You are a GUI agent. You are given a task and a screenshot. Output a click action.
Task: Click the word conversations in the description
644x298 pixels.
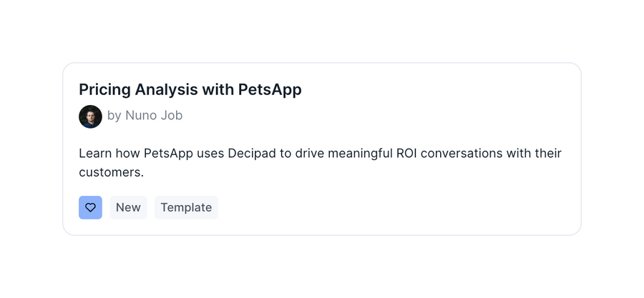[472, 154]
